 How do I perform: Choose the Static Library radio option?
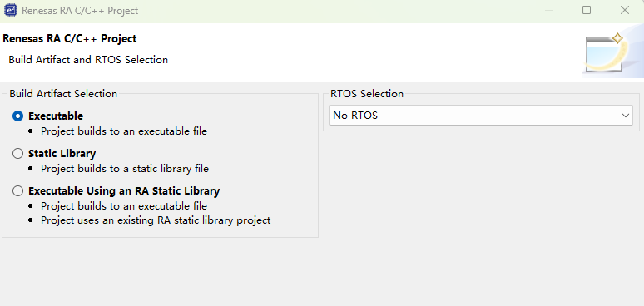17,153
